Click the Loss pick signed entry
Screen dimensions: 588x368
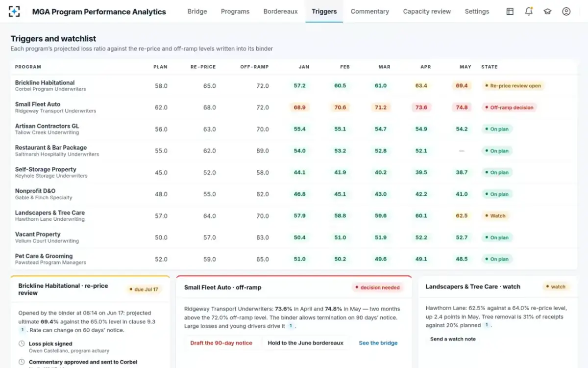click(50, 344)
